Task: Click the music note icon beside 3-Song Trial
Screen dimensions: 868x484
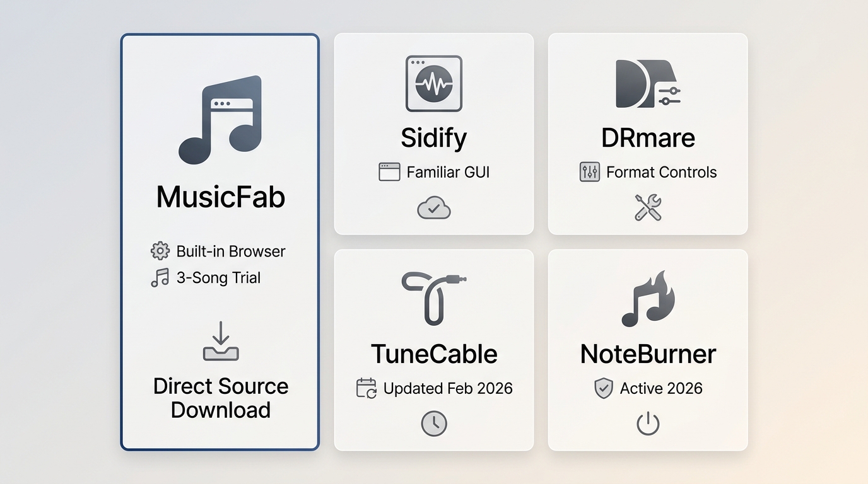Action: (160, 278)
